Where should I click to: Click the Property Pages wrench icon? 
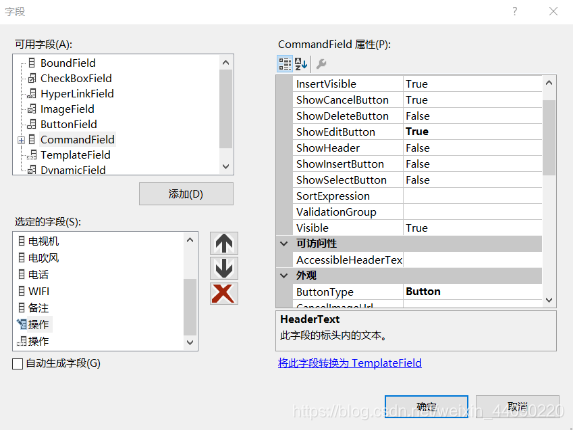point(321,64)
